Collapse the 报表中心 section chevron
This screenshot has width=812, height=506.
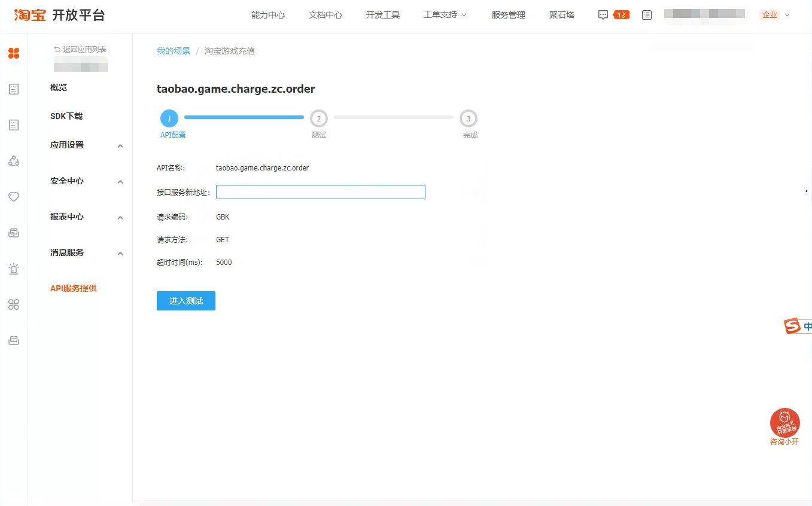[120, 217]
